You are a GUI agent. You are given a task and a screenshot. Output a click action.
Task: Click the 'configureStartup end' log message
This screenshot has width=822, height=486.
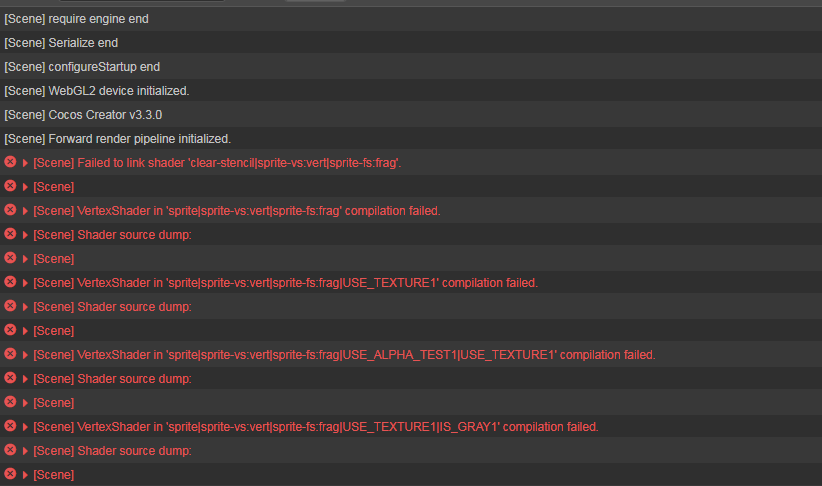(82, 66)
